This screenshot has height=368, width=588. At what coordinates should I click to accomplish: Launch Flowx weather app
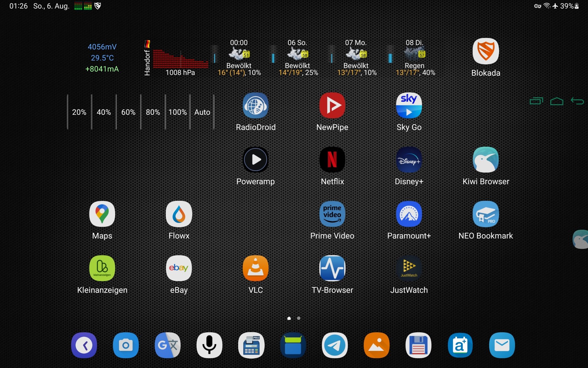179,214
